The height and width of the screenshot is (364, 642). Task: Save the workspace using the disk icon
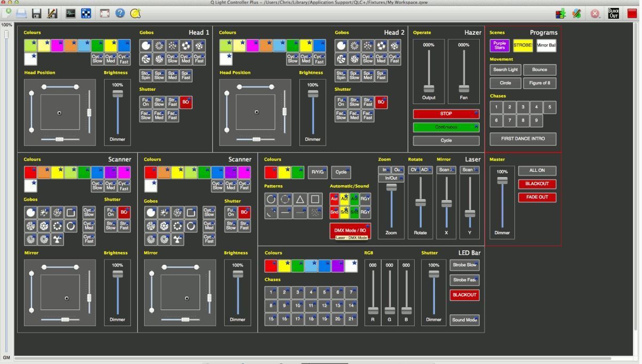coord(37,13)
